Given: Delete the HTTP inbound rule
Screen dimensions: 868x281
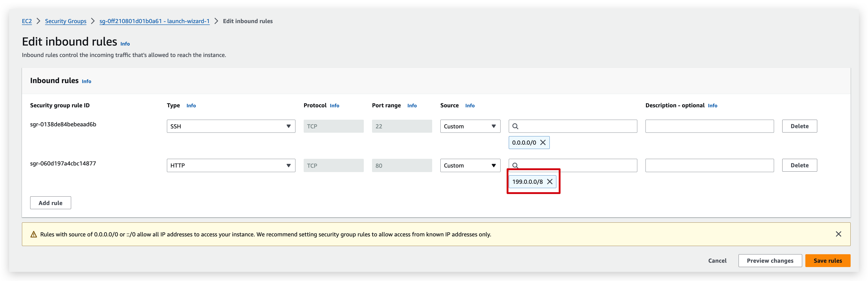Looking at the screenshot, I should (800, 165).
